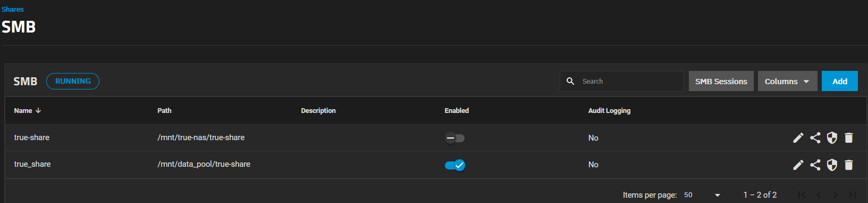Disable the true_share enabled toggle
The width and height of the screenshot is (868, 203).
455,165
